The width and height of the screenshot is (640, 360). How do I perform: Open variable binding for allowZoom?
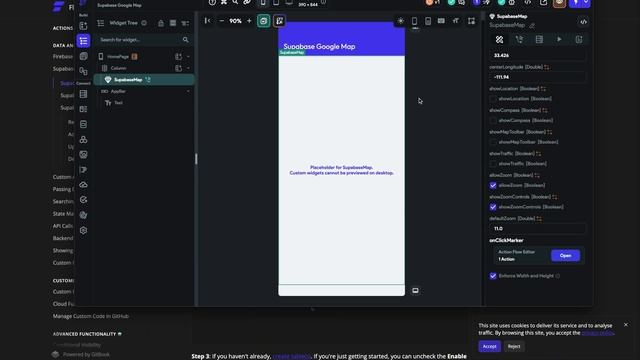click(537, 175)
